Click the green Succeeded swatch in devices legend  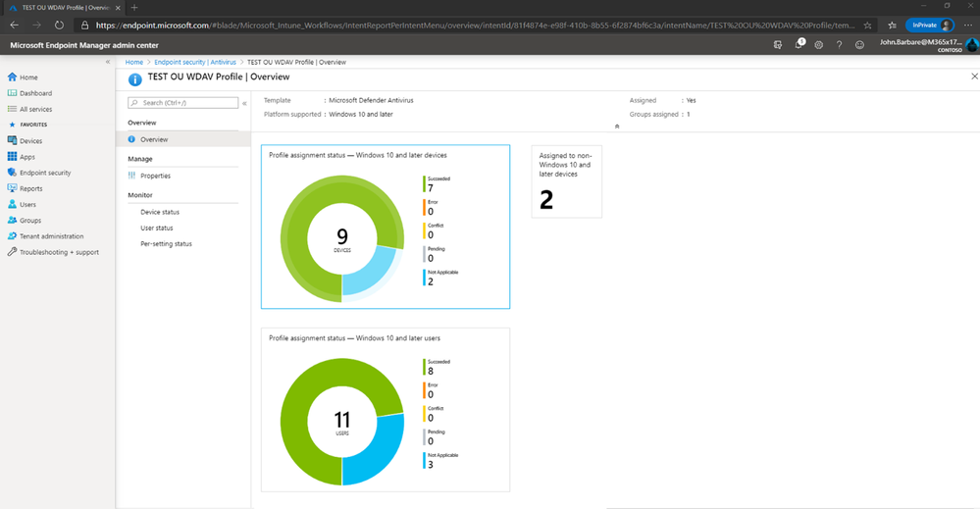425,183
